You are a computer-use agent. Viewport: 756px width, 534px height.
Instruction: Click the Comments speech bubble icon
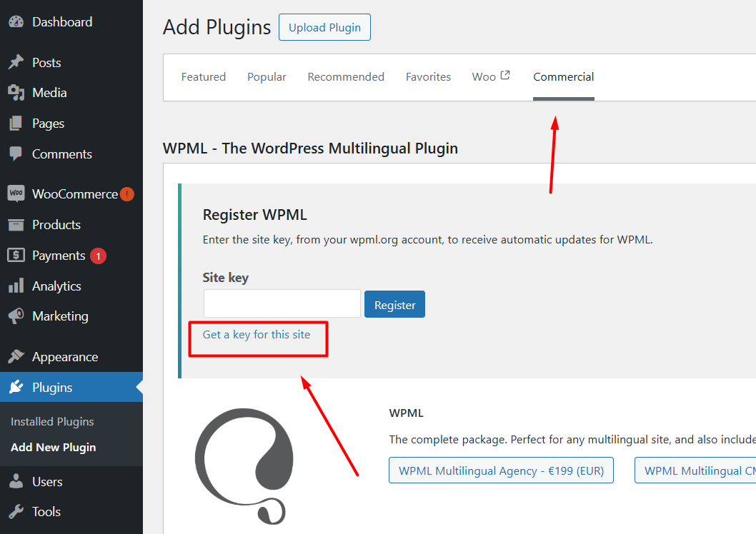coord(16,154)
